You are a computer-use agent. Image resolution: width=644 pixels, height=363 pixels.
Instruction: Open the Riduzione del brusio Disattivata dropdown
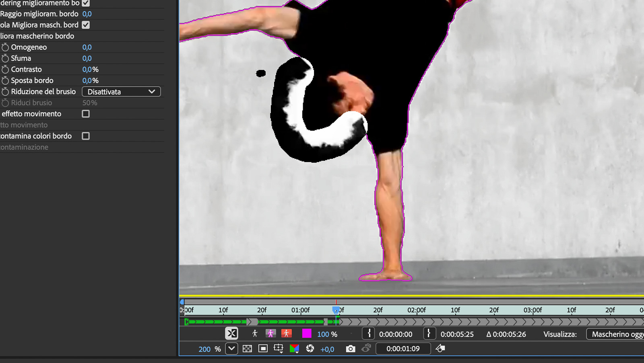tap(121, 92)
